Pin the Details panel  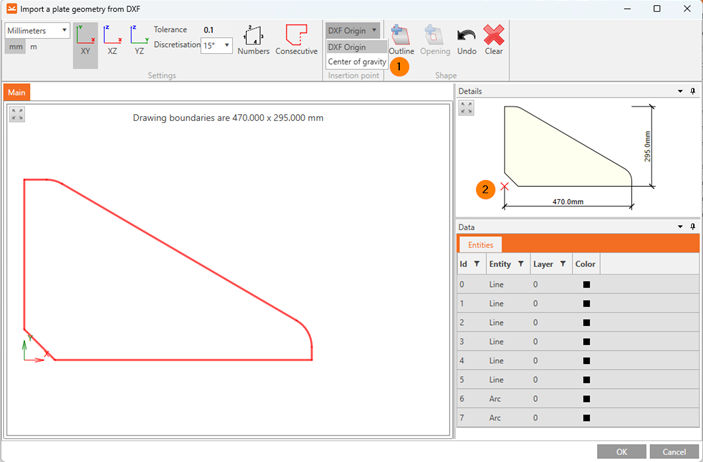(692, 91)
